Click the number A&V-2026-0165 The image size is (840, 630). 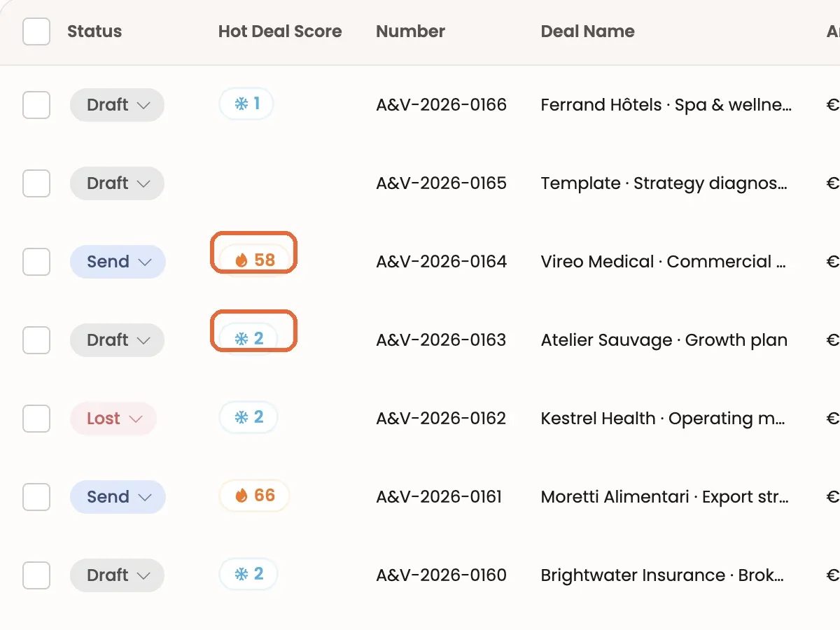coord(442,183)
